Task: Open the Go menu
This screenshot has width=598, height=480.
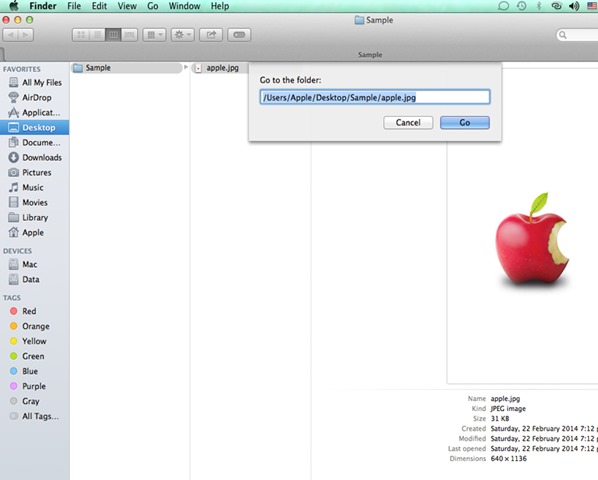Action: pyautogui.click(x=153, y=6)
